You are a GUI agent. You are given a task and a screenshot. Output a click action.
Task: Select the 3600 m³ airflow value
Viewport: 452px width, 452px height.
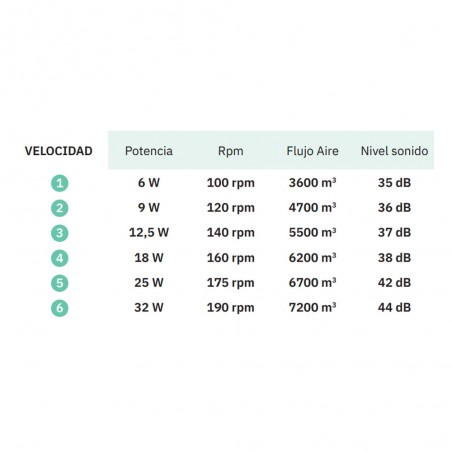[x=312, y=183]
